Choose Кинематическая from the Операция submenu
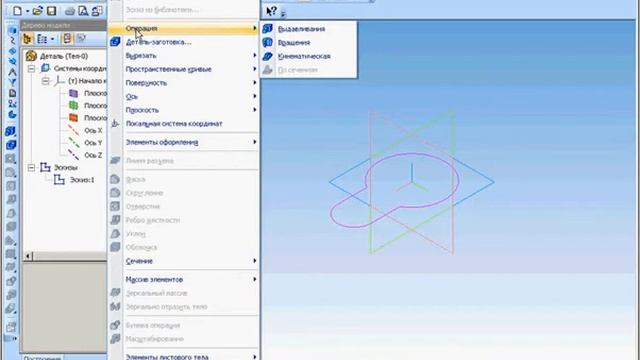Viewport: 640px width, 360px height. [x=309, y=56]
